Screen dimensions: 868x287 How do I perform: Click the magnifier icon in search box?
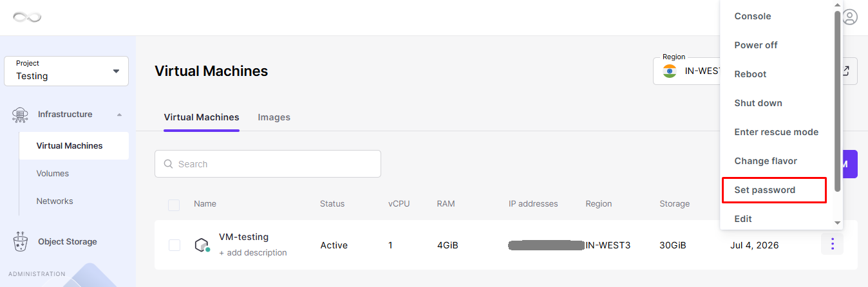pos(169,164)
